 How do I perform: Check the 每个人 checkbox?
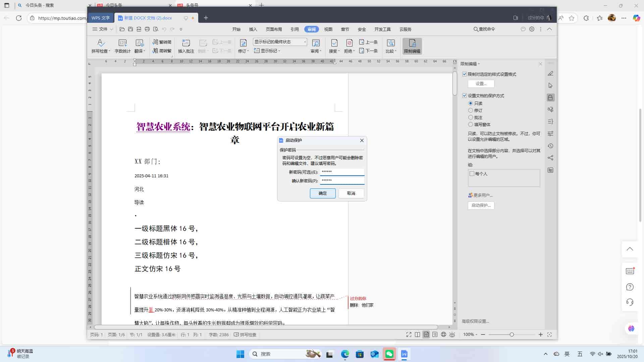tap(472, 174)
